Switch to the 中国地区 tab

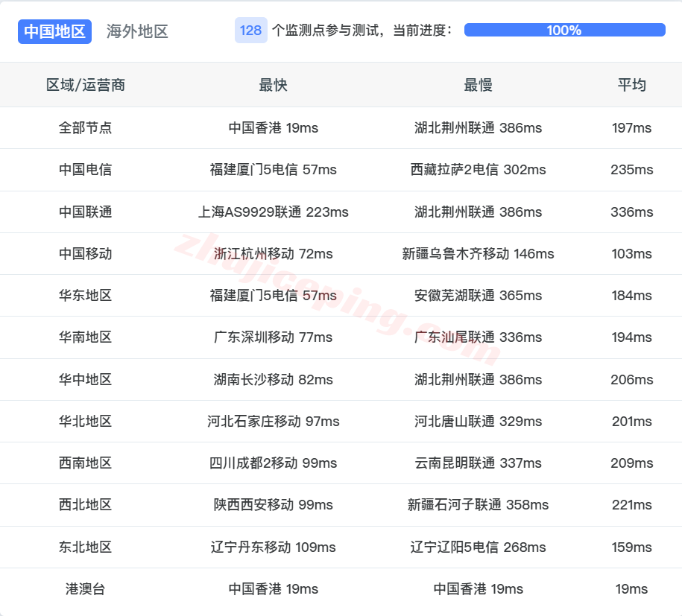pos(55,31)
